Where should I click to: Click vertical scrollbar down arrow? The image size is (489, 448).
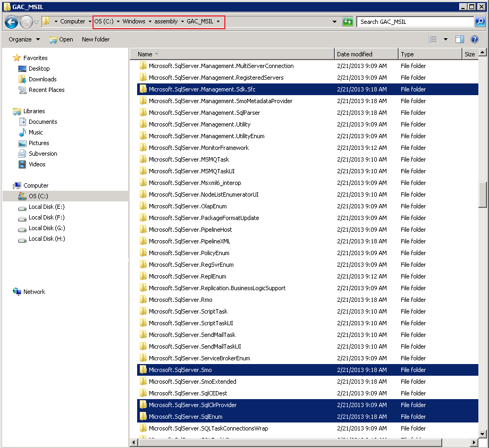(483, 434)
